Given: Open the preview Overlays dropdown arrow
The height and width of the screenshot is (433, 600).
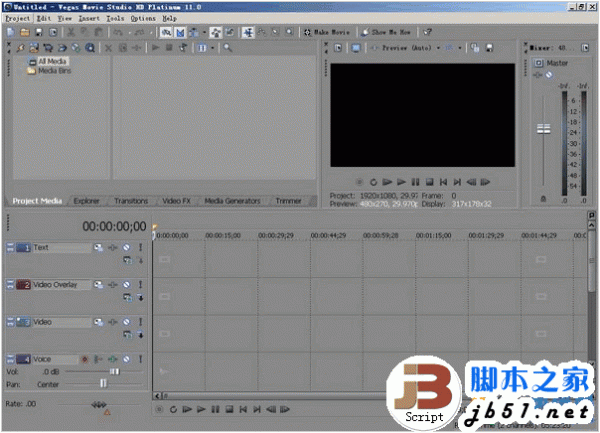Looking at the screenshot, I should tap(460, 48).
